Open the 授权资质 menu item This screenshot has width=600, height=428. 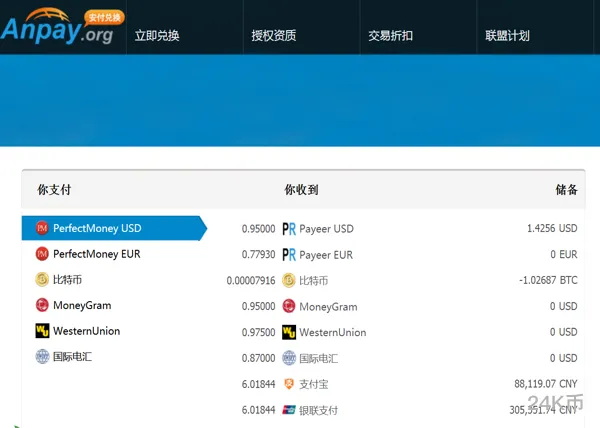tap(273, 36)
